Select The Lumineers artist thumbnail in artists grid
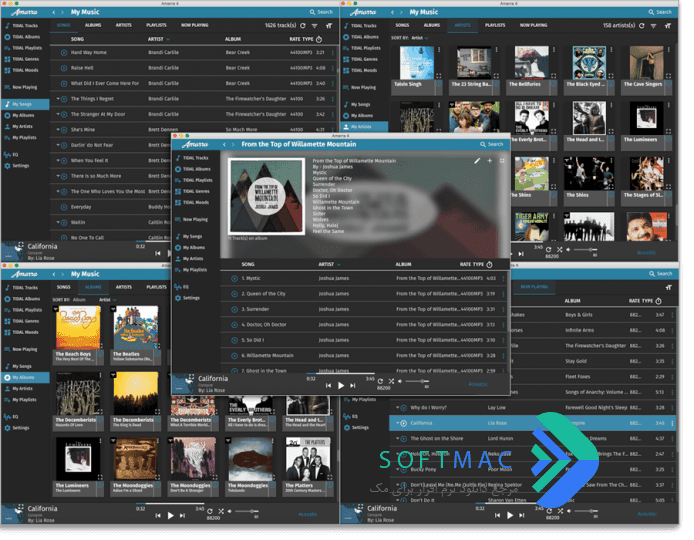Screen dimensions: 694x540 tap(646, 118)
